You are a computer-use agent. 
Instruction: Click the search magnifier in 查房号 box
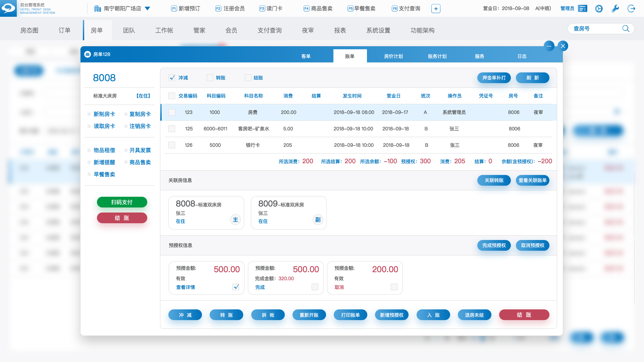pyautogui.click(x=626, y=29)
